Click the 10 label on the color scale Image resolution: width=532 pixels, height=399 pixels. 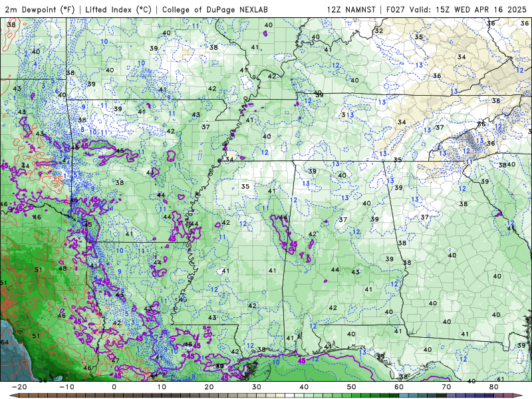click(x=162, y=387)
